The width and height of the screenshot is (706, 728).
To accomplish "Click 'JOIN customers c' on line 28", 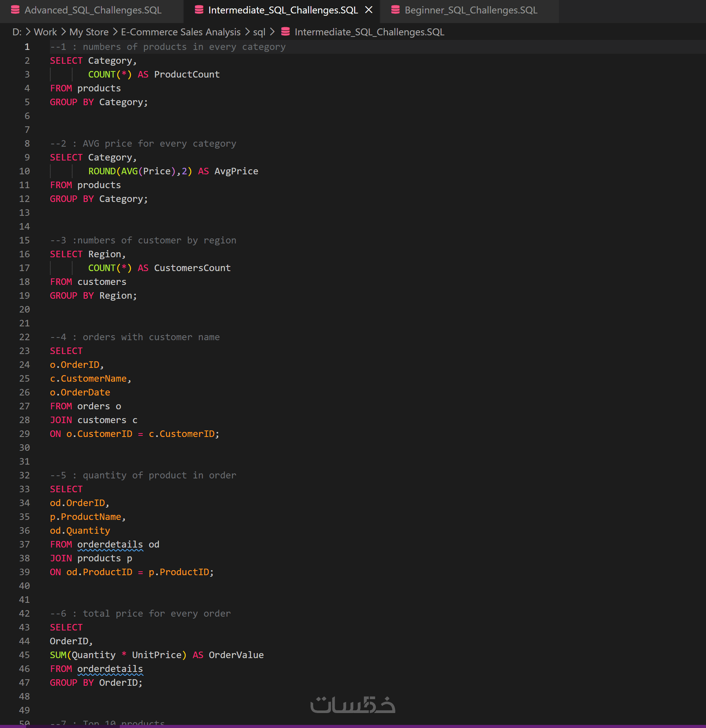I will pyautogui.click(x=94, y=420).
